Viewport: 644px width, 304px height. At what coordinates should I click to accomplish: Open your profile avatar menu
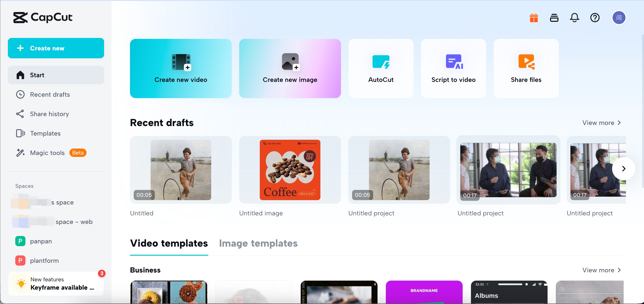tap(619, 18)
